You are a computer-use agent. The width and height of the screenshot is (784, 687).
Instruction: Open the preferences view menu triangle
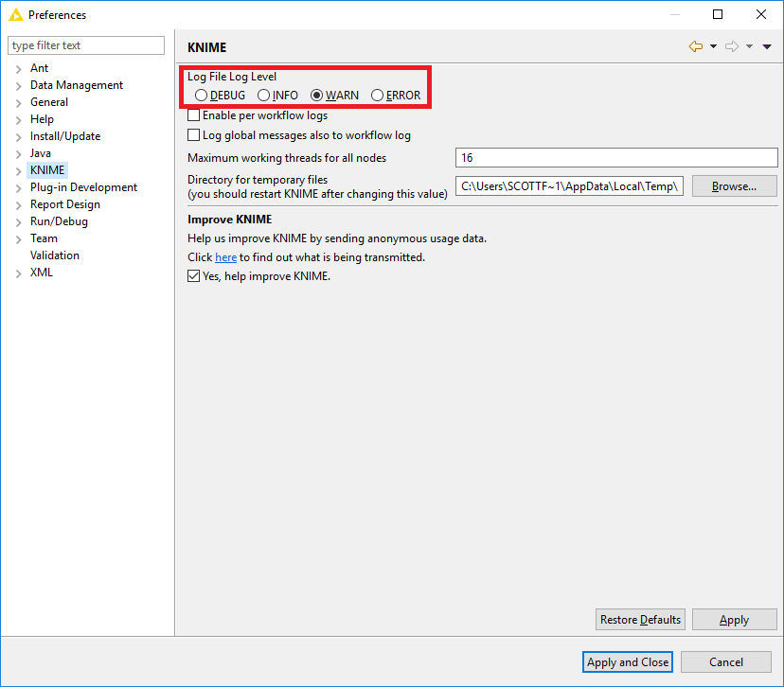pyautogui.click(x=767, y=46)
